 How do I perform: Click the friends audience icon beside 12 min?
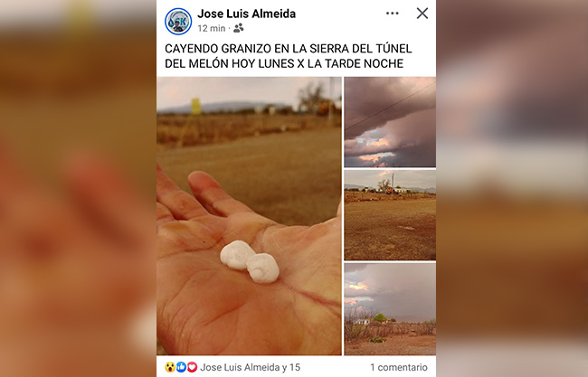(x=239, y=28)
